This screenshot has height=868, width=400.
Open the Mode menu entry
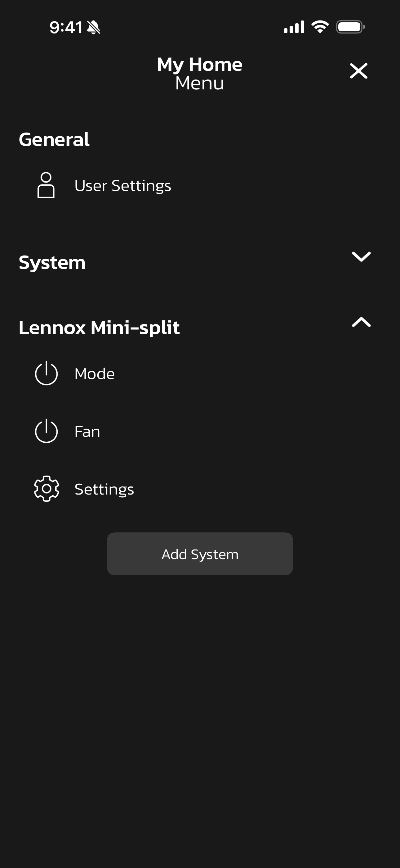coord(94,374)
